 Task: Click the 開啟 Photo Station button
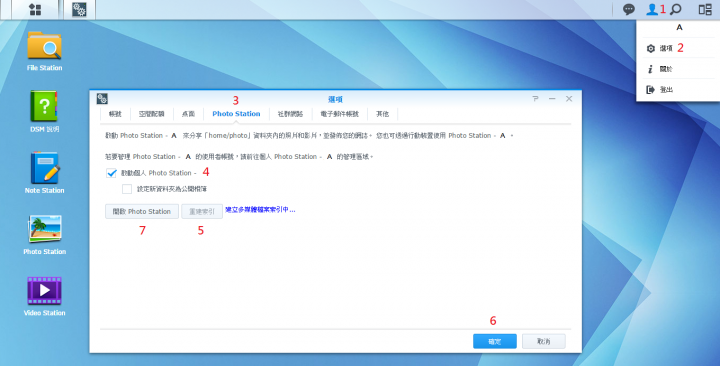pos(142,211)
